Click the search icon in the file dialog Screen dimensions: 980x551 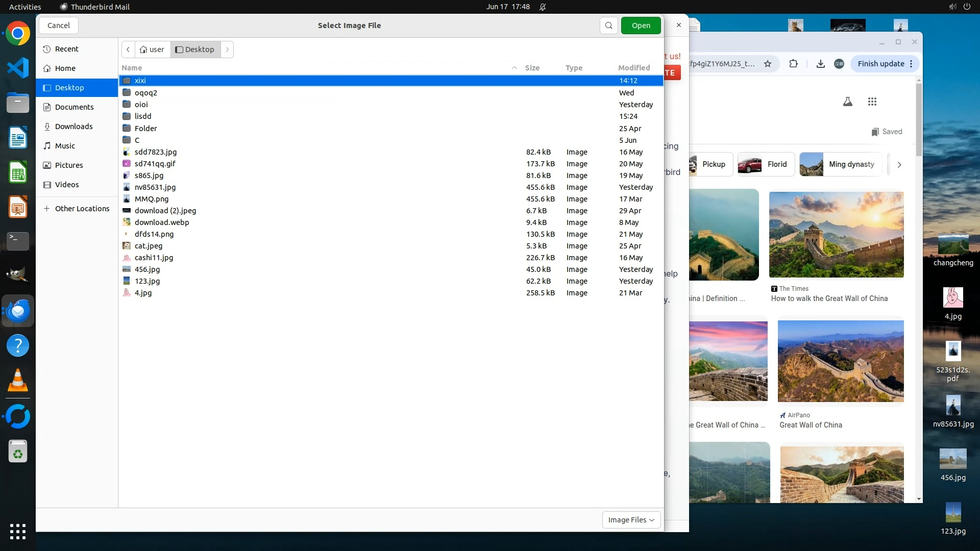point(608,26)
